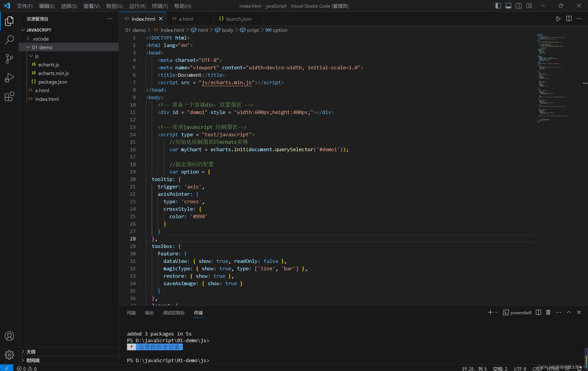Open the Extensions icon in the sidebar
This screenshot has height=371, width=588.
(x=9, y=97)
